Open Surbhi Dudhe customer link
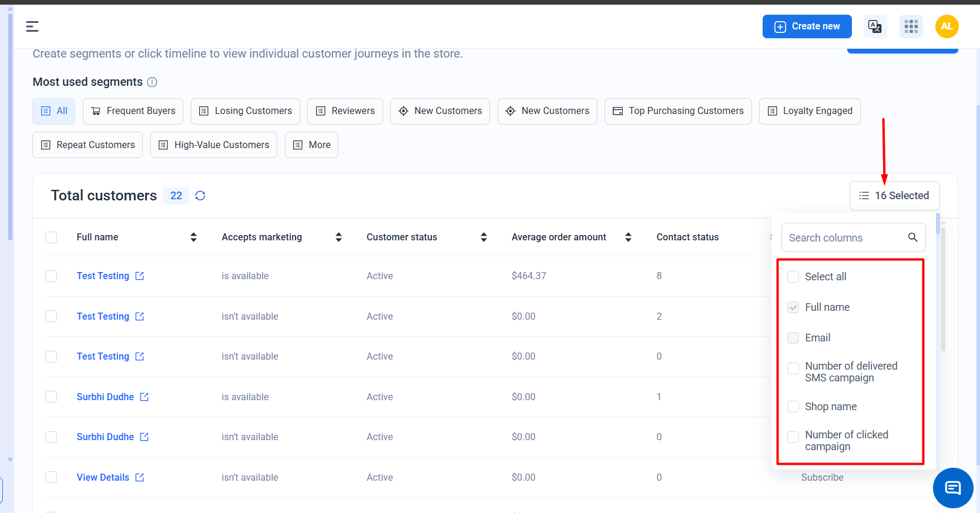 [x=105, y=397]
